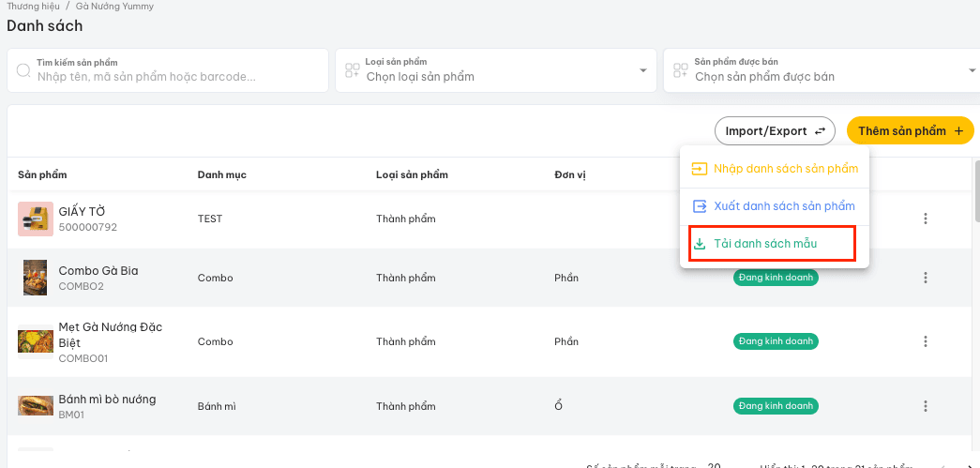This screenshot has height=468, width=980.
Task: Click product code BM01
Action: pyautogui.click(x=71, y=415)
